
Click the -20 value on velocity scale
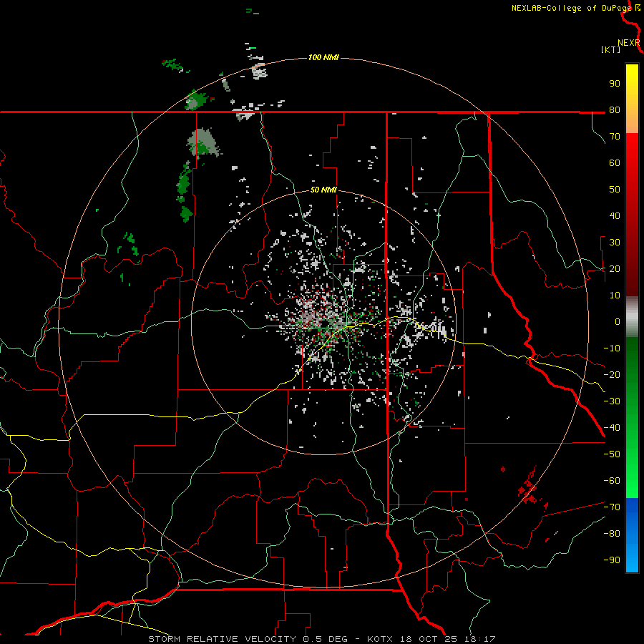click(612, 375)
